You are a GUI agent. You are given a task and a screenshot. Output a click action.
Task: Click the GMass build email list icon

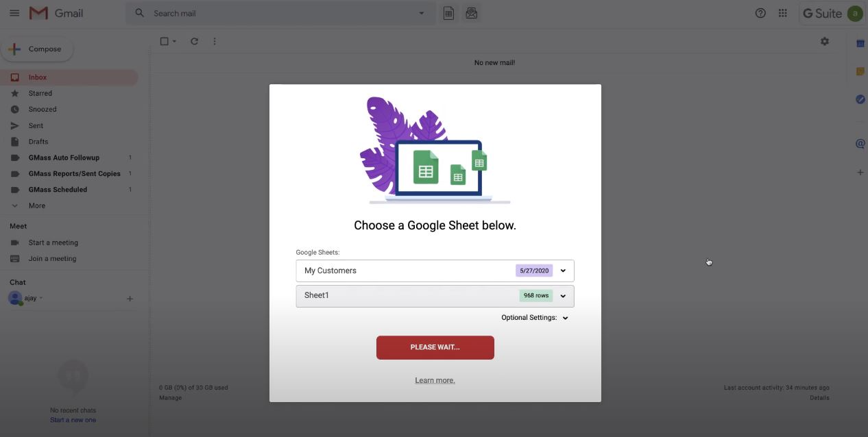(x=471, y=13)
